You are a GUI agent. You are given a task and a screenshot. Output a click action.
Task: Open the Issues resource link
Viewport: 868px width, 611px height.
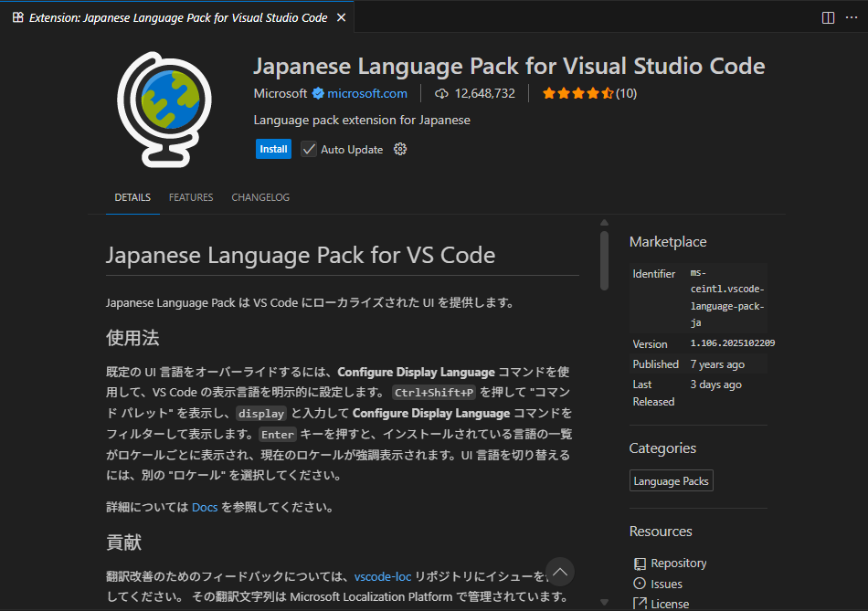[666, 583]
